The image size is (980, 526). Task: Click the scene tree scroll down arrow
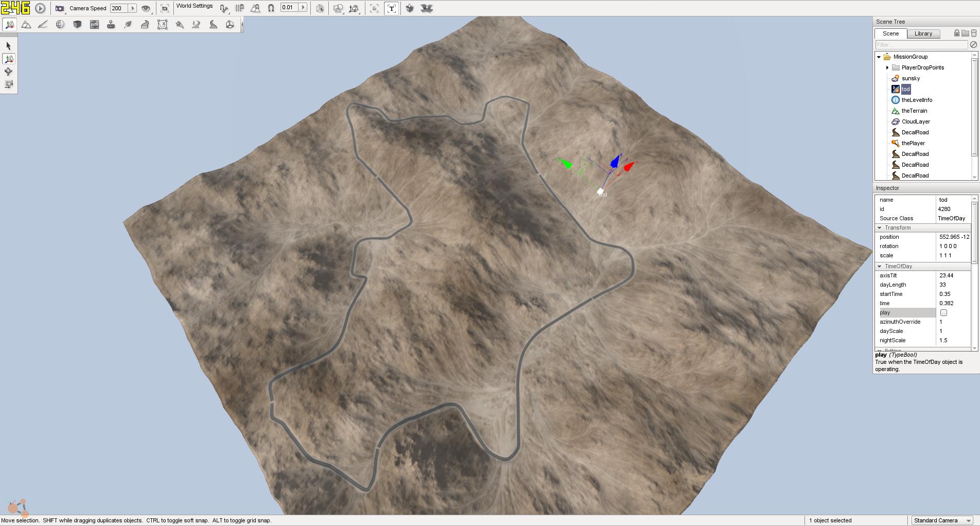(x=974, y=177)
